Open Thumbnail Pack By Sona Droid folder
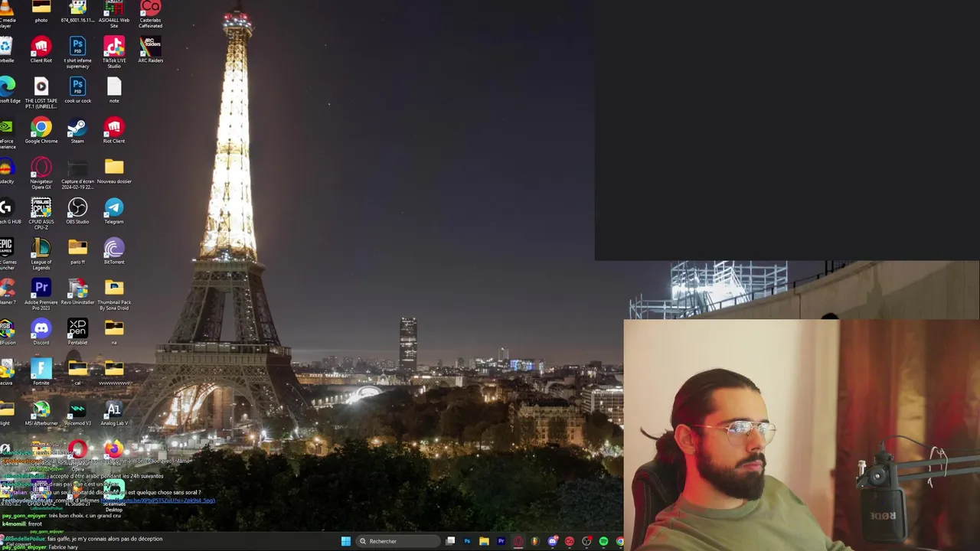This screenshot has height=551, width=980. click(x=114, y=295)
